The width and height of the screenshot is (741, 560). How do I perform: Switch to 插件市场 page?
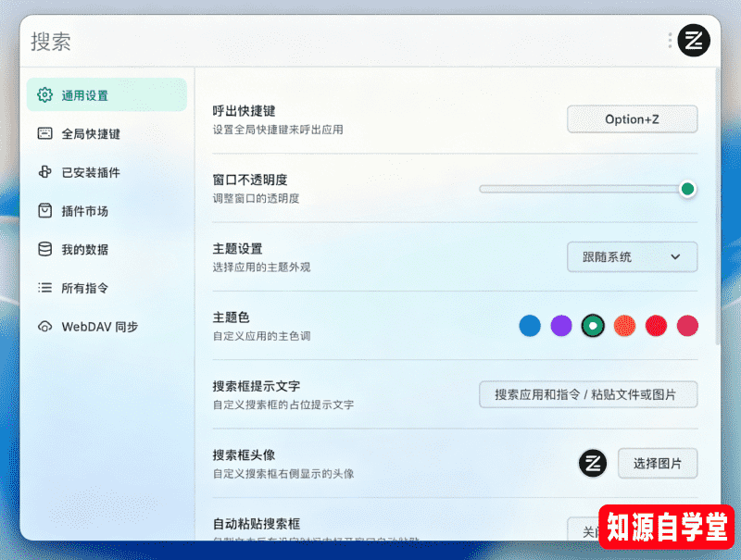pyautogui.click(x=107, y=211)
